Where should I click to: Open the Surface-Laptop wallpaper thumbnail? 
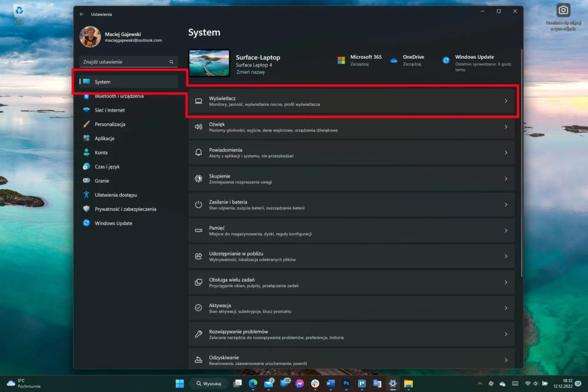209,63
